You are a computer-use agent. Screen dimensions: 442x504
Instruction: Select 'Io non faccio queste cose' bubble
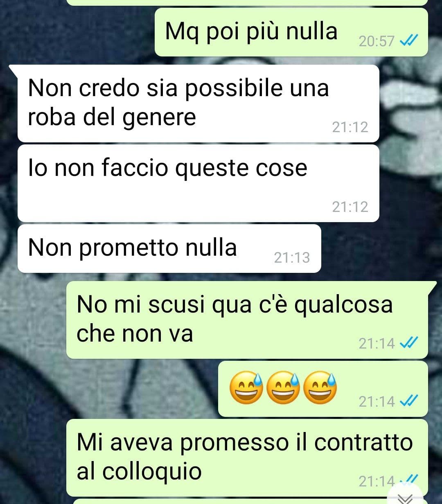click(198, 183)
